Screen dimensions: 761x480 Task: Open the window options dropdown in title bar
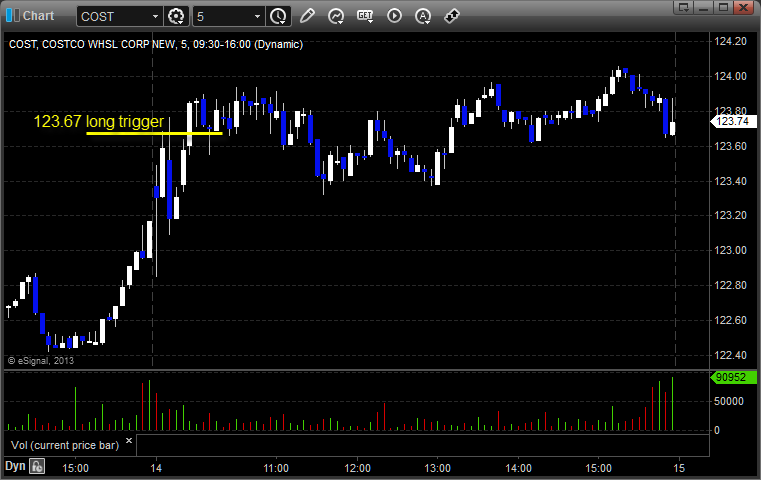pos(683,7)
